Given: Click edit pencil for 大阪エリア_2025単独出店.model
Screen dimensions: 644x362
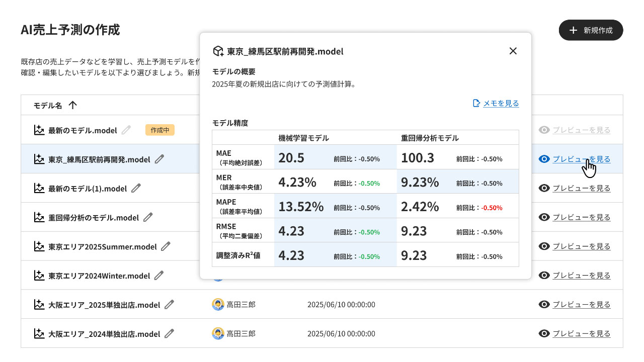Looking at the screenshot, I should 169,305.
